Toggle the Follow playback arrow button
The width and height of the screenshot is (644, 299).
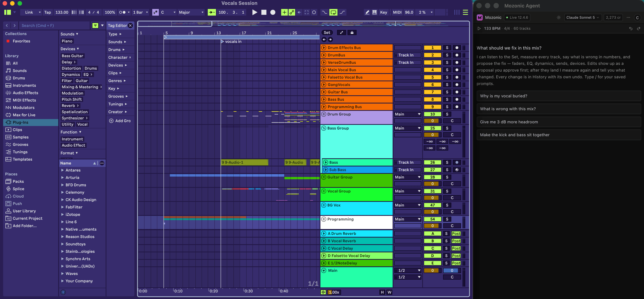pos(212,12)
